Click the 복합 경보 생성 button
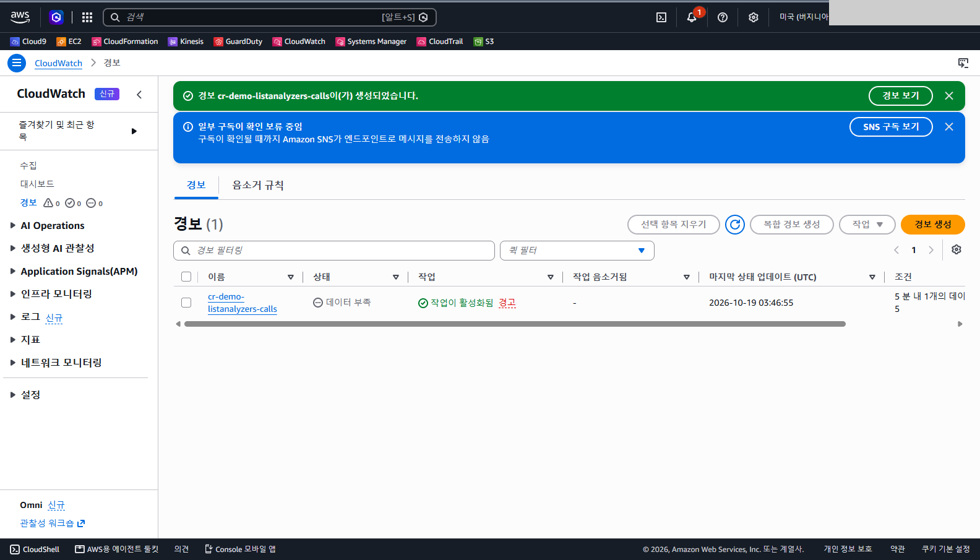 [792, 225]
